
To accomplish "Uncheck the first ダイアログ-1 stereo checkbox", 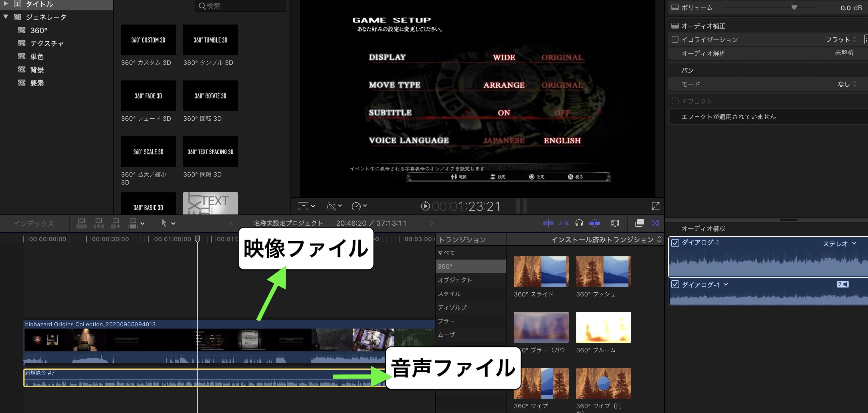I will 675,243.
